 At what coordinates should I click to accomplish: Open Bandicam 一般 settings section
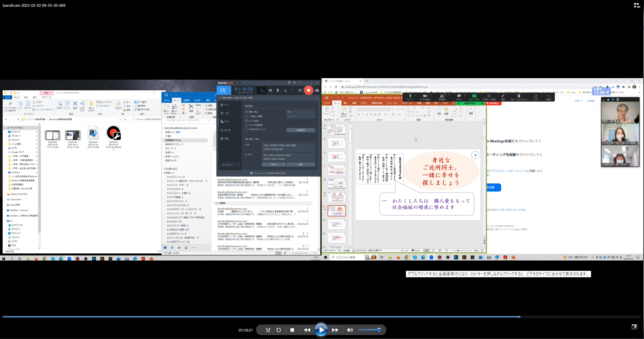click(x=225, y=113)
